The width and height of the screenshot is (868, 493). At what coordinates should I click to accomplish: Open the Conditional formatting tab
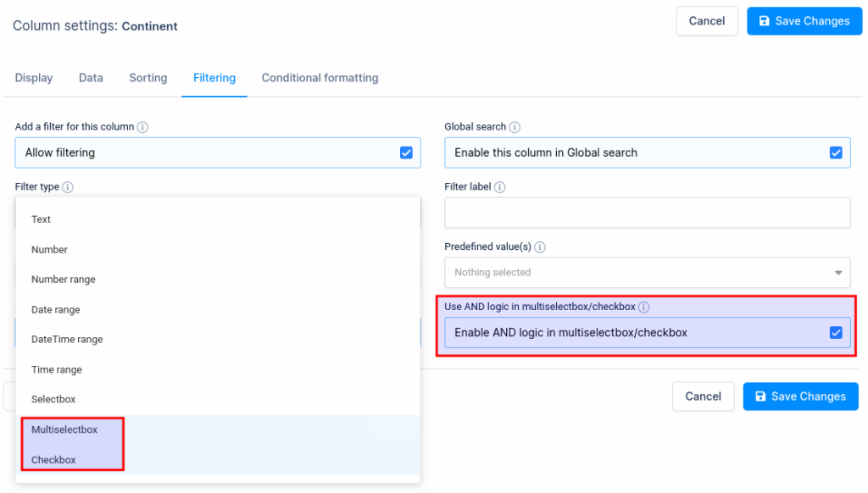[320, 77]
